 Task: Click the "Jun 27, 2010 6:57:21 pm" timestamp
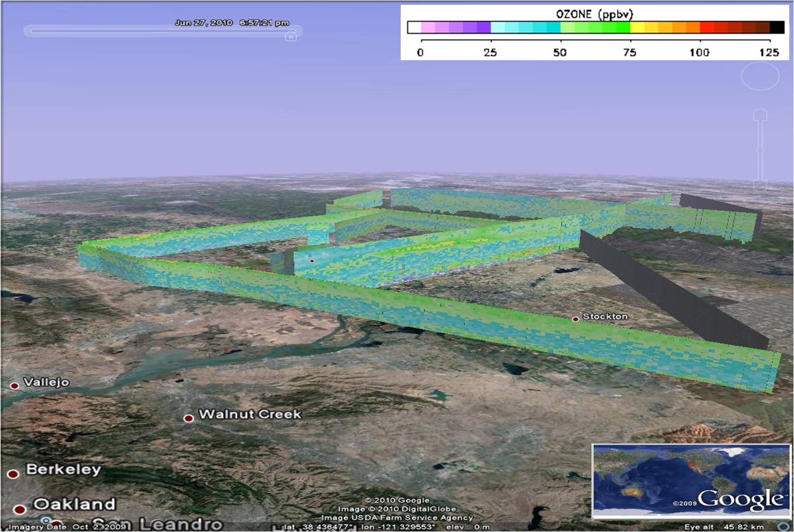click(232, 23)
